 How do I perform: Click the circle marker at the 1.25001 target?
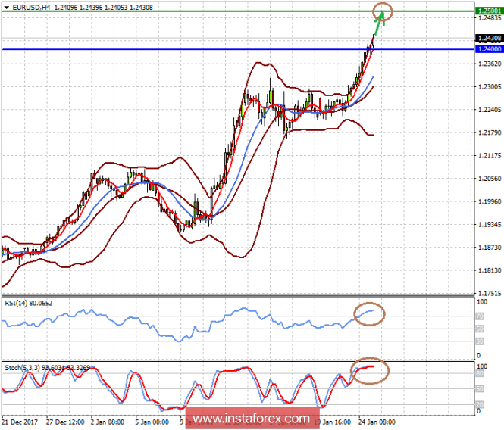[384, 11]
